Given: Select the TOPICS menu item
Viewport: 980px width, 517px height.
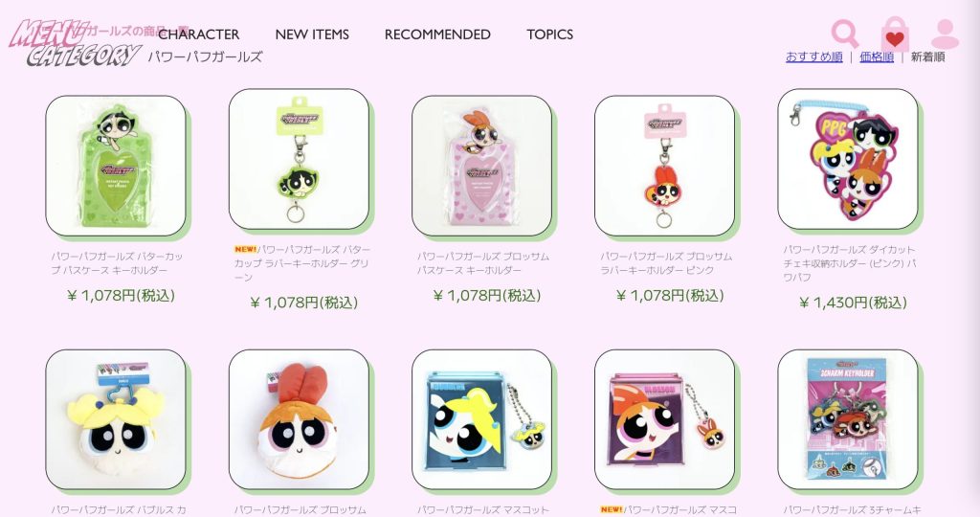Looking at the screenshot, I should click(x=550, y=34).
